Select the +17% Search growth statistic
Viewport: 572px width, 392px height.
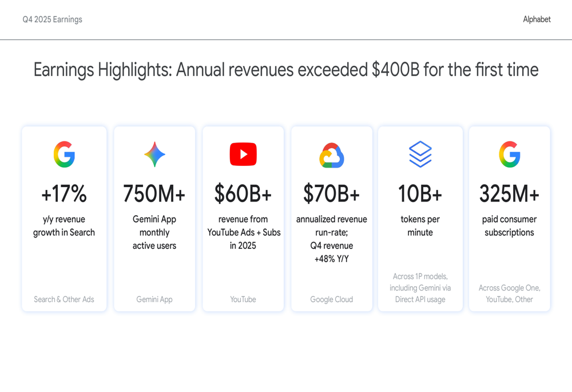[x=65, y=195]
